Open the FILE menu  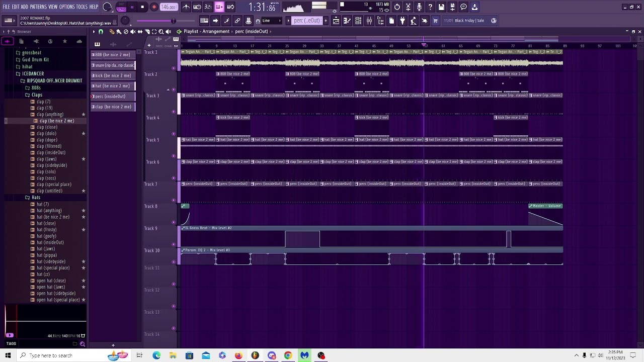point(7,7)
